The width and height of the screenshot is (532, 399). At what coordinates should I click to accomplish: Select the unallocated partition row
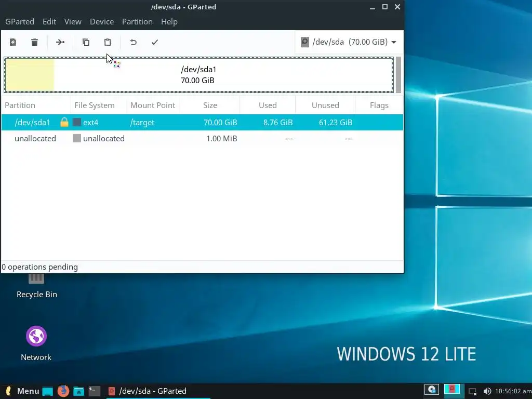pyautogui.click(x=202, y=138)
